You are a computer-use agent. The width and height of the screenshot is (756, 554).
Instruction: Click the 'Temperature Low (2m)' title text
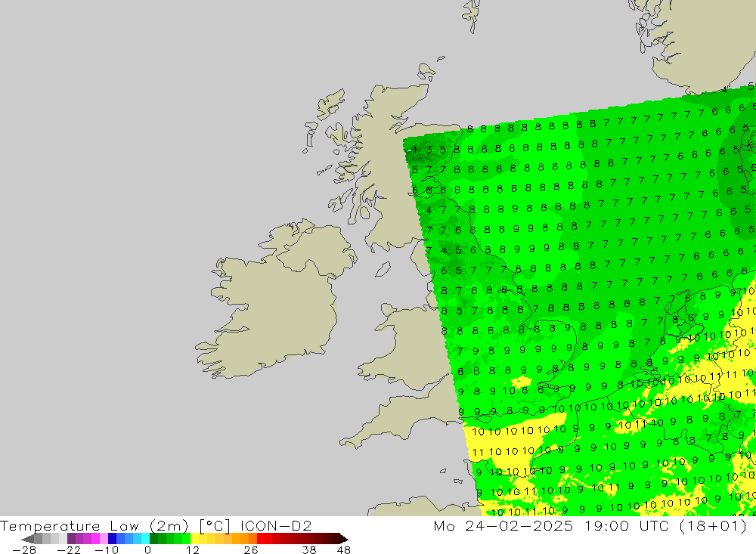pos(94,525)
